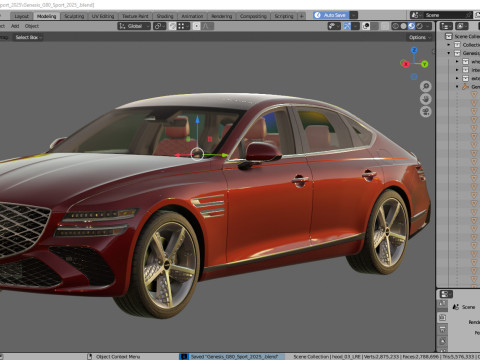The width and height of the screenshot is (480, 360).
Task: Click the white transform gizmo circle on car
Action: tap(197, 155)
